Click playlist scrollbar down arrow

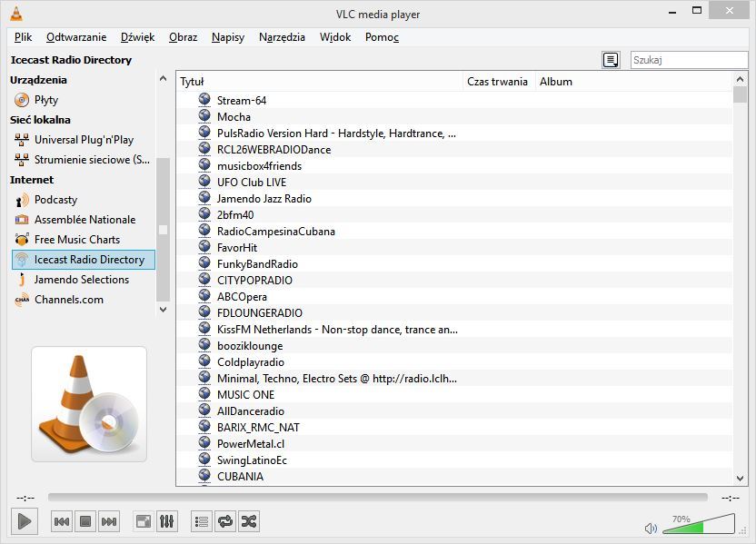click(x=740, y=478)
